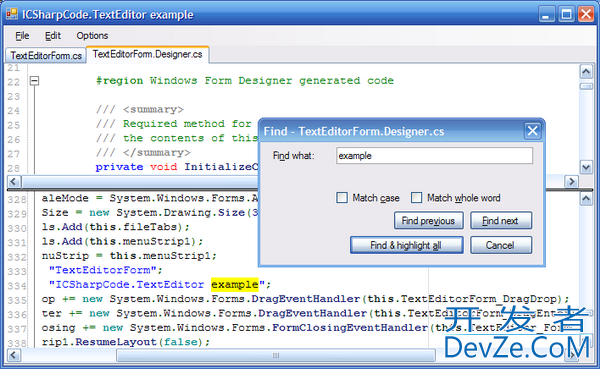
Task: Click the lower pane horizontal scrollbar thumb
Action: coord(276,355)
